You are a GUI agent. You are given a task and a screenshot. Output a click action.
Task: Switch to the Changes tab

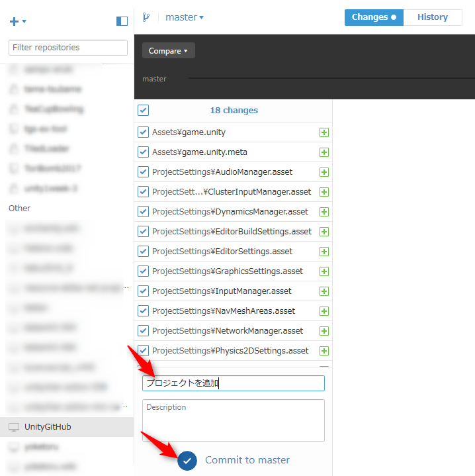pos(374,17)
